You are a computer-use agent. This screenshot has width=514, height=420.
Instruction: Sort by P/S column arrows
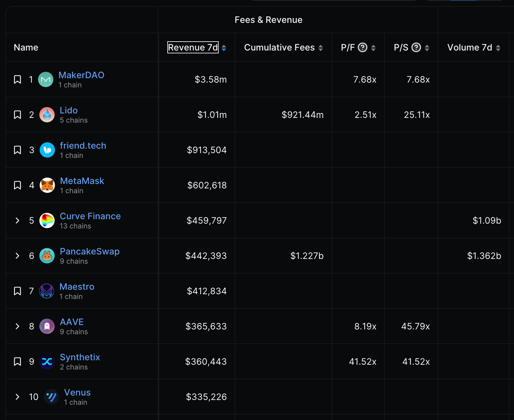427,48
